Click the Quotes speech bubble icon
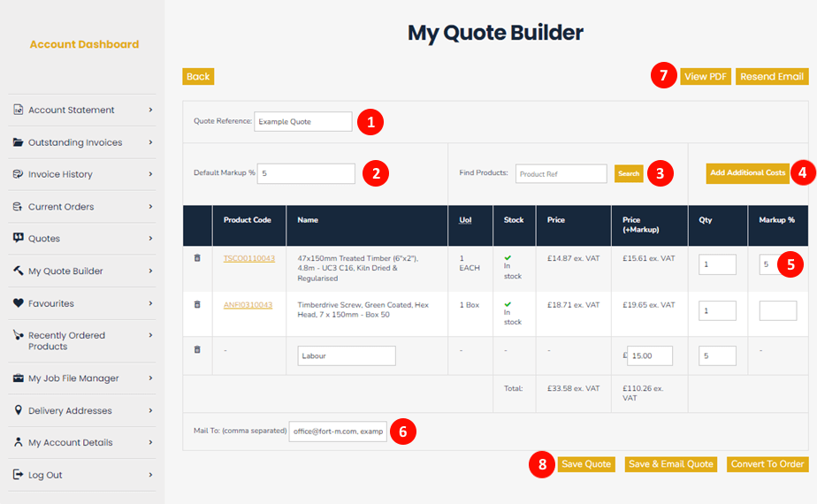 tap(19, 238)
